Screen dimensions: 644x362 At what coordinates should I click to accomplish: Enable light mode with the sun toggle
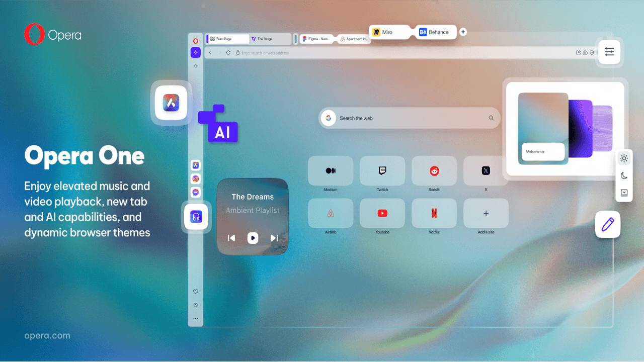point(624,158)
